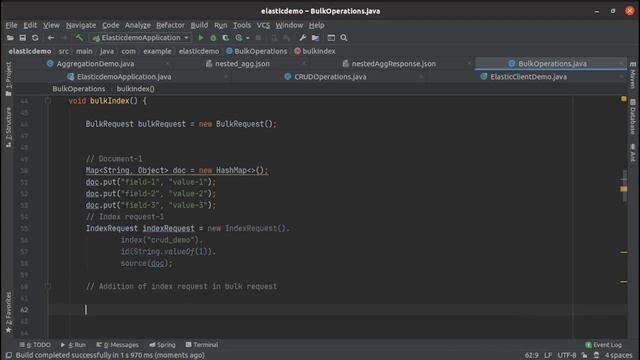Click the 62:9 caret position indicator
Screen dimensions: 640x360
click(531, 355)
